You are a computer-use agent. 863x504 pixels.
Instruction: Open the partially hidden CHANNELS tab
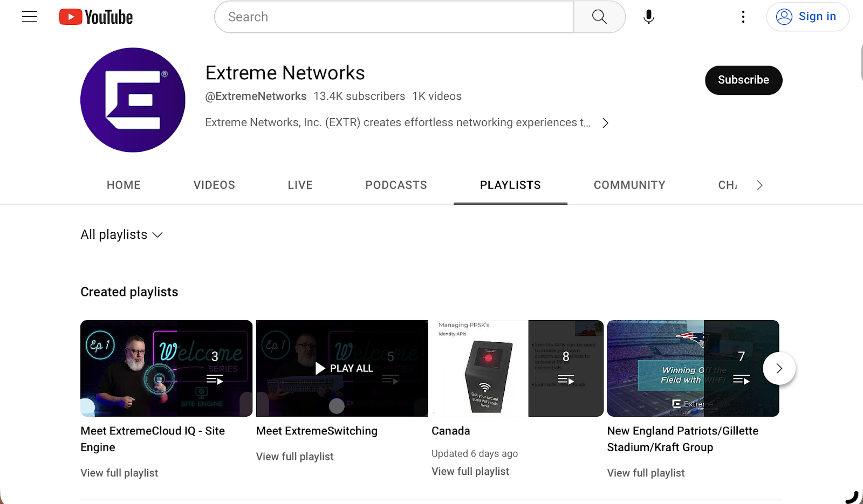click(x=728, y=185)
